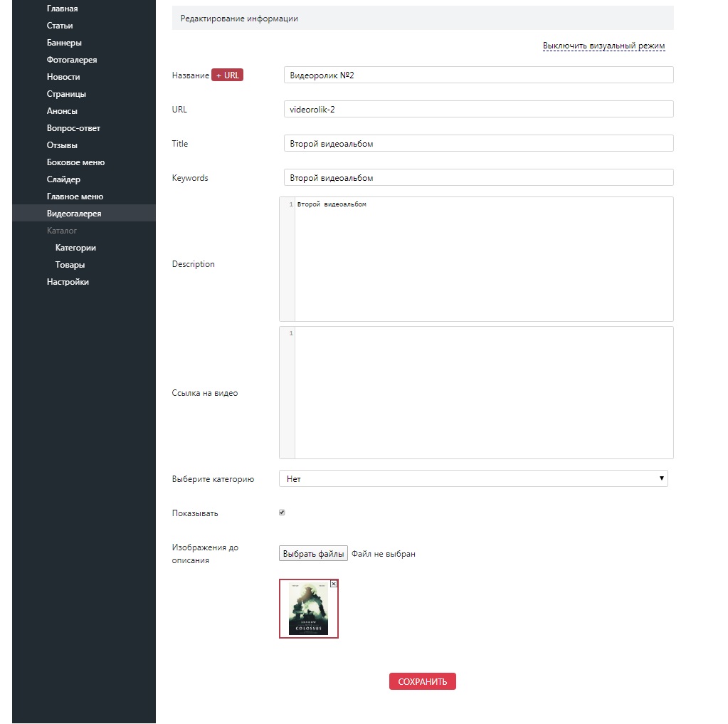728x724 pixels.
Task: Open Товары under Каталог
Action: 70,265
